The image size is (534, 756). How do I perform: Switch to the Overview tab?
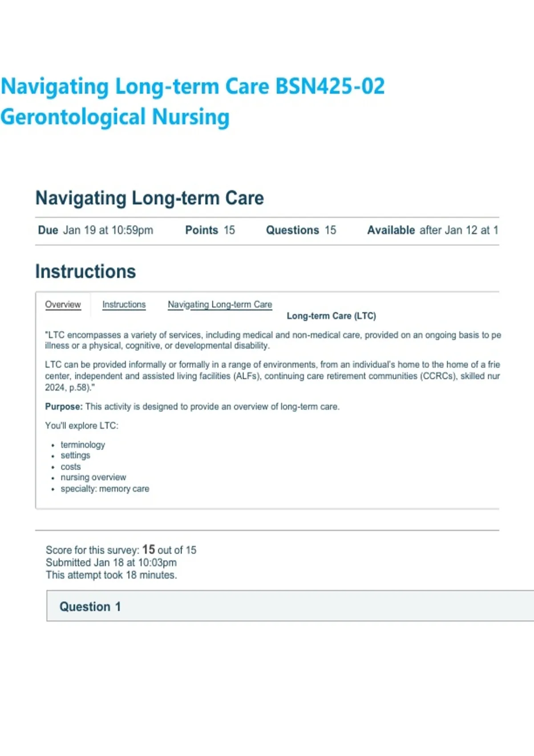[x=63, y=305]
